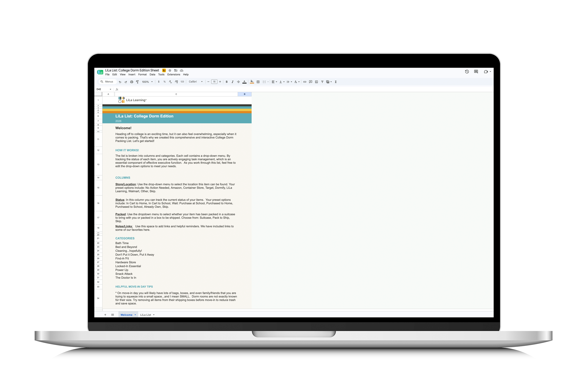This screenshot has height=392, width=588.
Task: Expand the name box dropdown arrow
Action: point(111,89)
